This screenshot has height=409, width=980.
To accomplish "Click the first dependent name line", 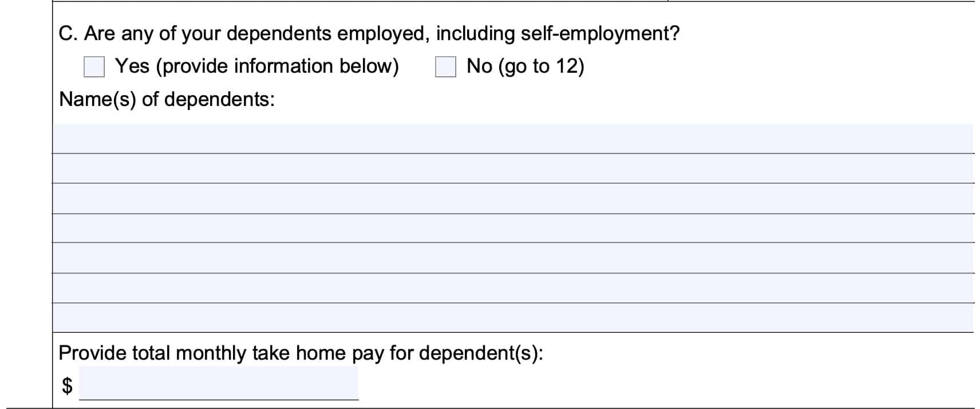I will click(512, 138).
